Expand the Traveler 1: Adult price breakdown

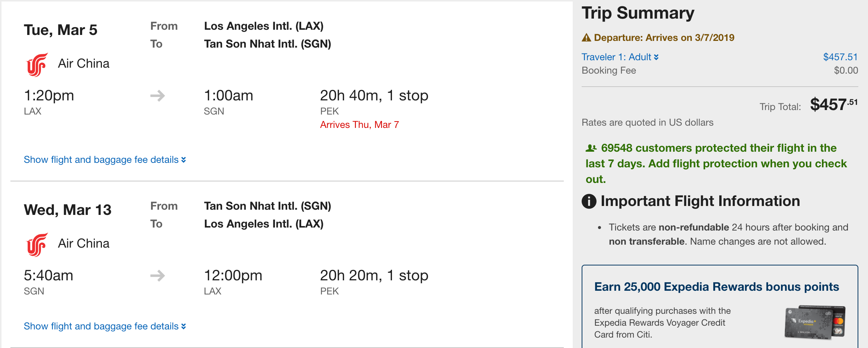(x=620, y=57)
